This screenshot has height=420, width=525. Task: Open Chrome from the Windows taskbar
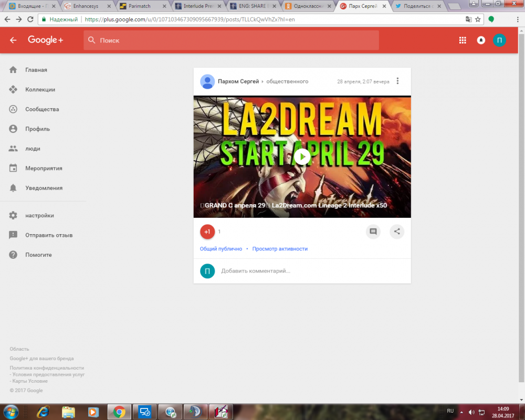[x=119, y=412]
